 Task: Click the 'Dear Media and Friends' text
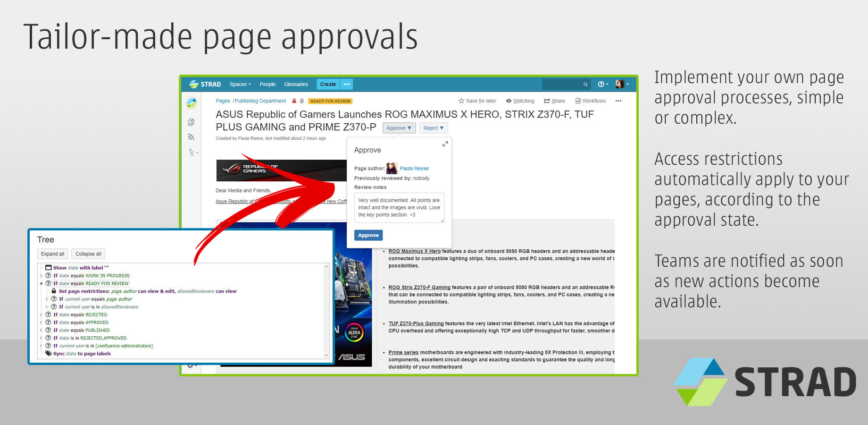click(x=243, y=191)
